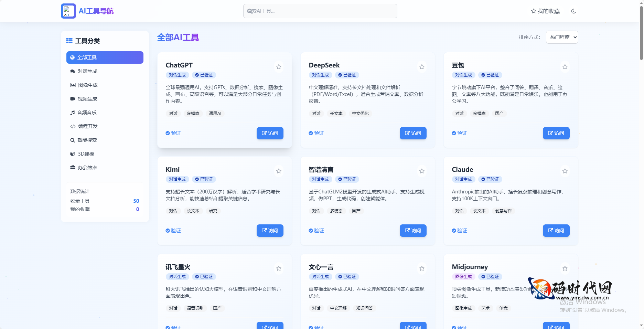644x329 pixels.
Task: Select the 全部工具 category
Action: (105, 57)
